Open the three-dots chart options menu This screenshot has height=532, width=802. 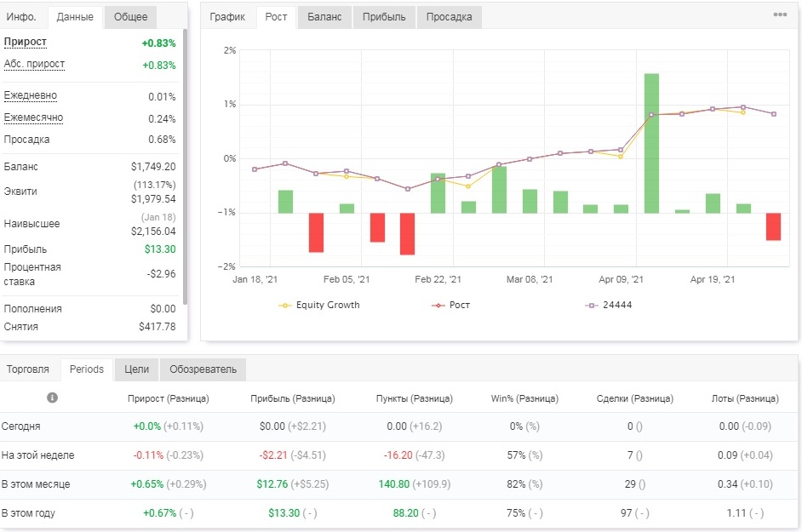click(780, 14)
